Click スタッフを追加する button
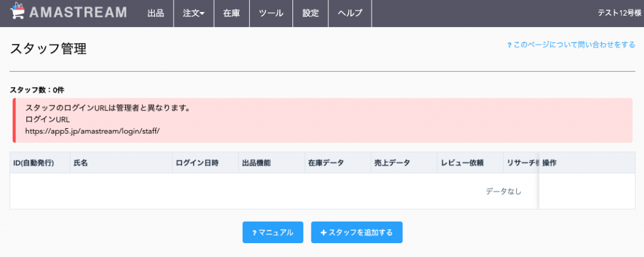The image size is (644, 257). 357,232
